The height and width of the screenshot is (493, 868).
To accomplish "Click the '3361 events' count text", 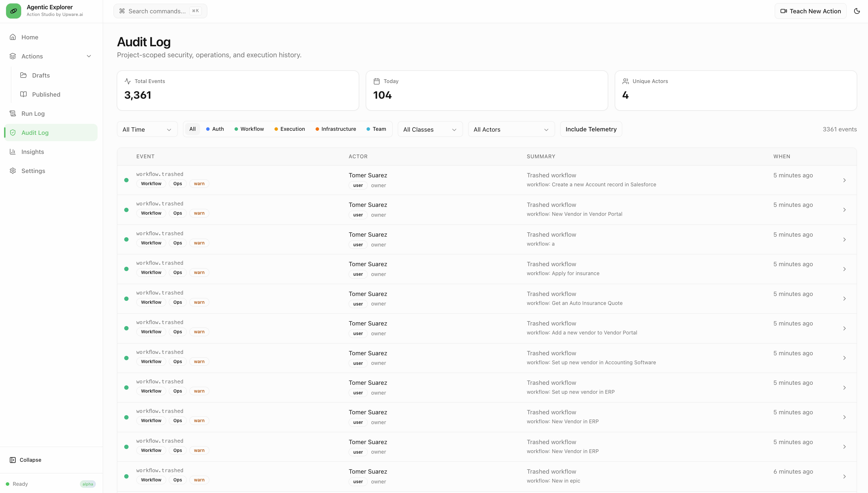I will pos(840,129).
